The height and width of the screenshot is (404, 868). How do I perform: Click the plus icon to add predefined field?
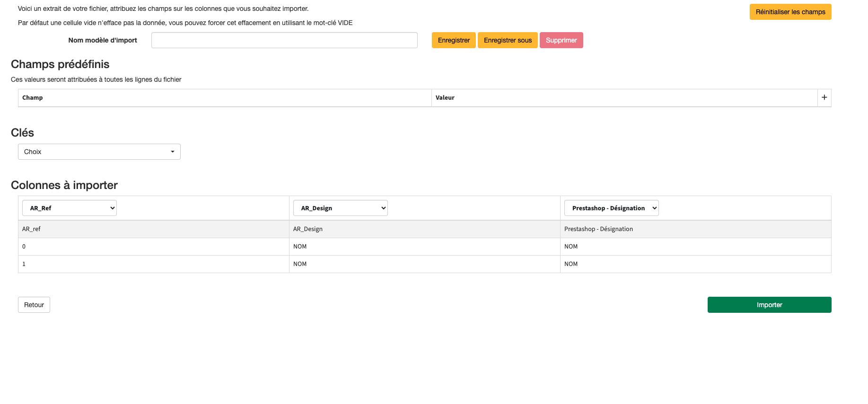point(824,97)
